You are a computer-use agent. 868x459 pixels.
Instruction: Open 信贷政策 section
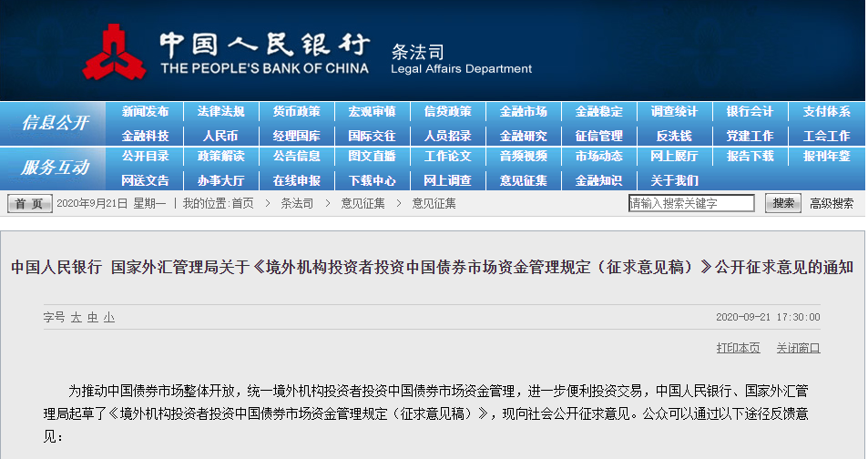447,111
